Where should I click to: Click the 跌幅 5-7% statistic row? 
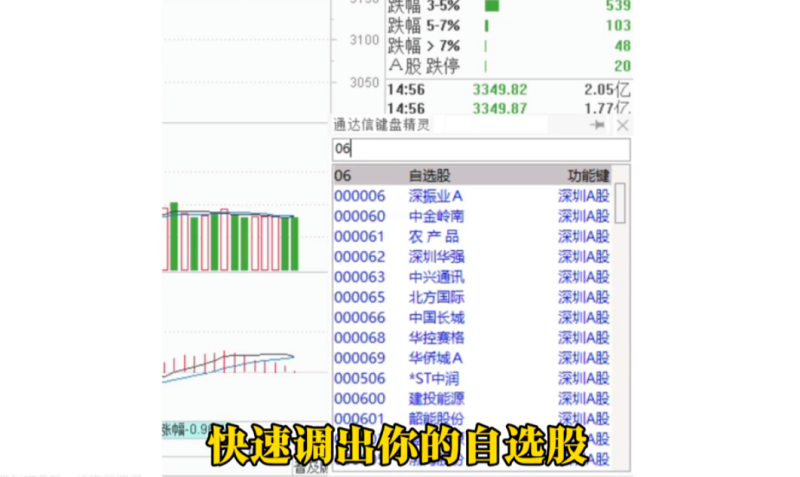pos(509,26)
